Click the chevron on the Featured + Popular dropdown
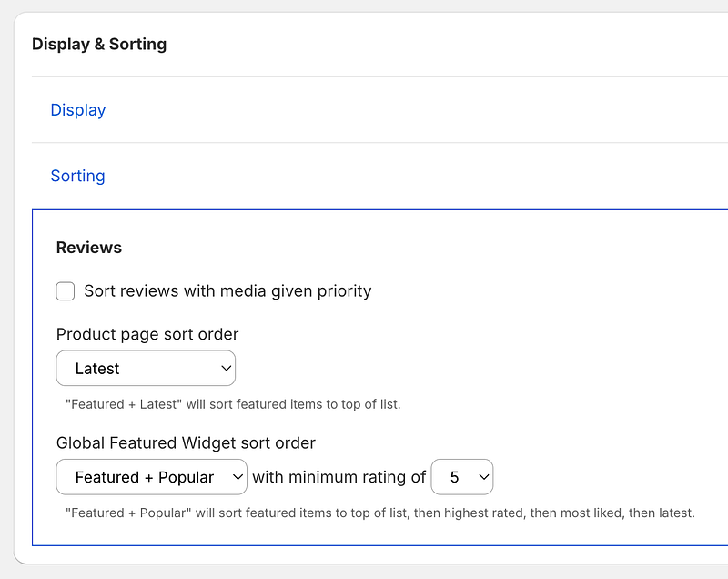Screen dimensions: 728x579 tap(236, 476)
